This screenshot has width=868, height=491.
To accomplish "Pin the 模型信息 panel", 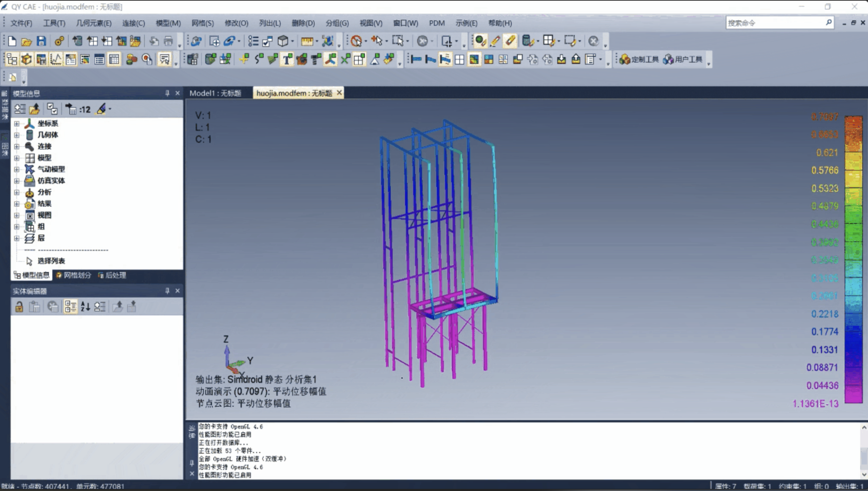I will pyautogui.click(x=167, y=93).
